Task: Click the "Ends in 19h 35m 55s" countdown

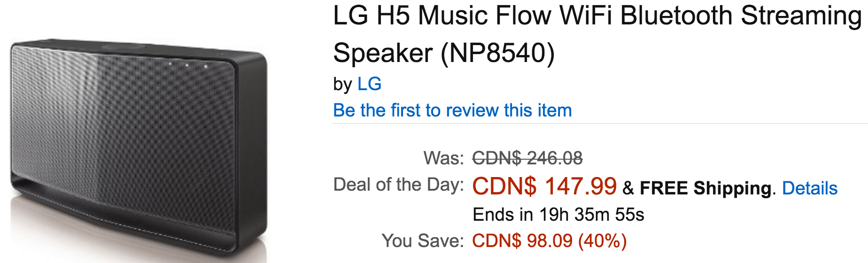Action: tap(558, 215)
